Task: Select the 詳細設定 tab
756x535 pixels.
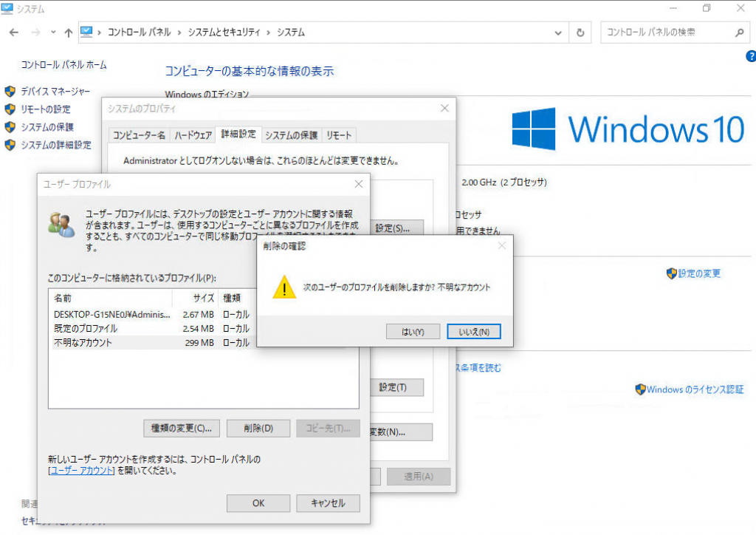Action: [238, 134]
